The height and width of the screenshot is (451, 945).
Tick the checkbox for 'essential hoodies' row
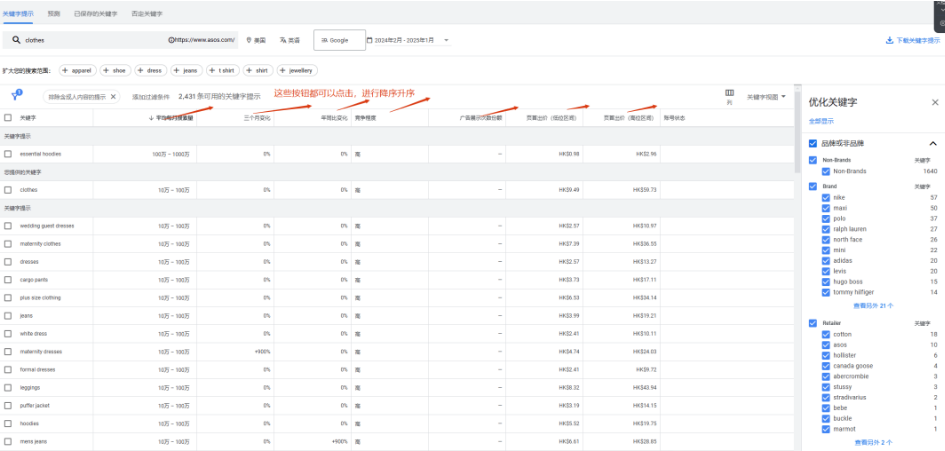(8, 154)
